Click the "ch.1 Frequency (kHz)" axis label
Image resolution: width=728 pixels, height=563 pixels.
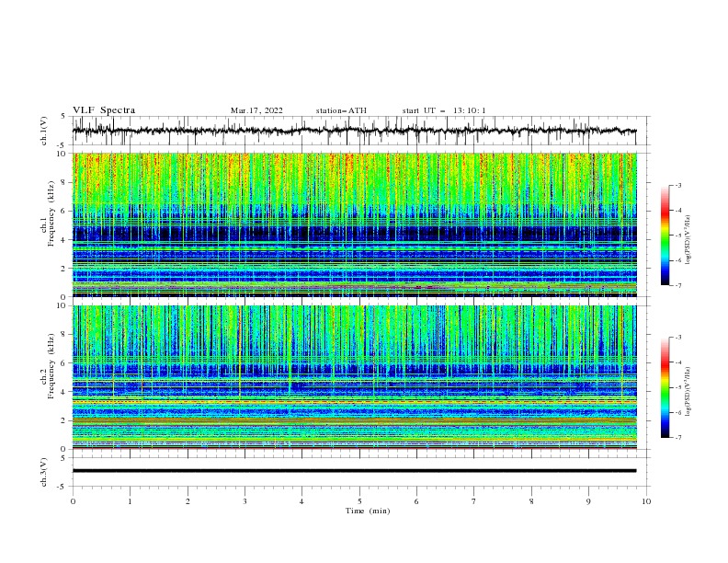click(48, 212)
